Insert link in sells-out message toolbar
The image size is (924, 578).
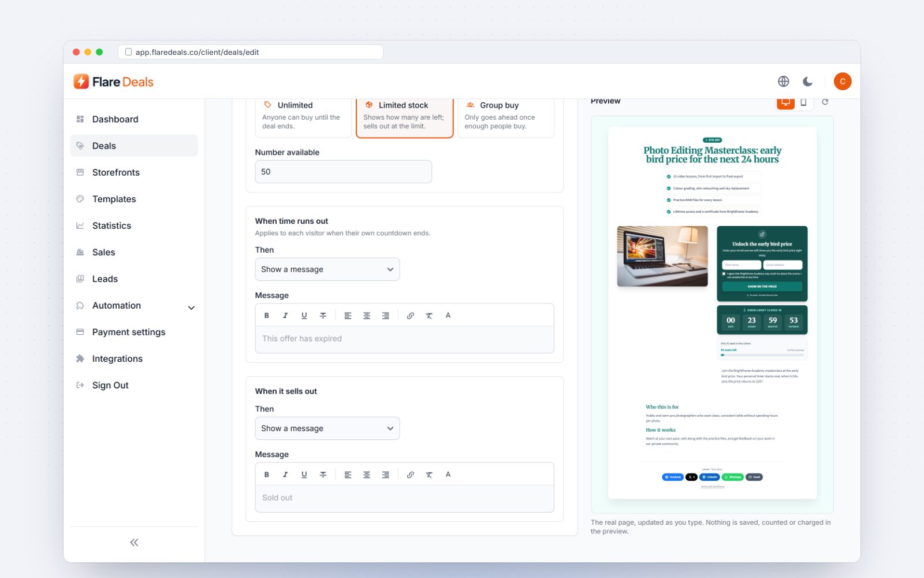tap(411, 475)
